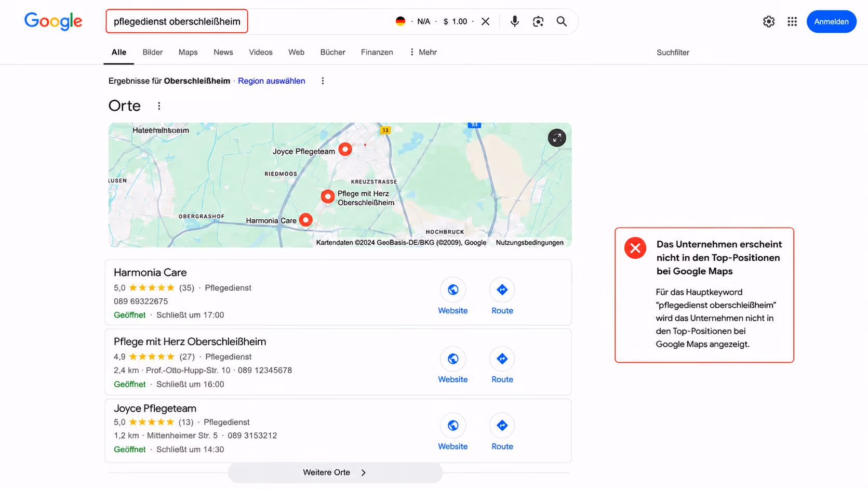Click Schließt um 17:00 closing time
The image size is (868, 489).
point(190,315)
